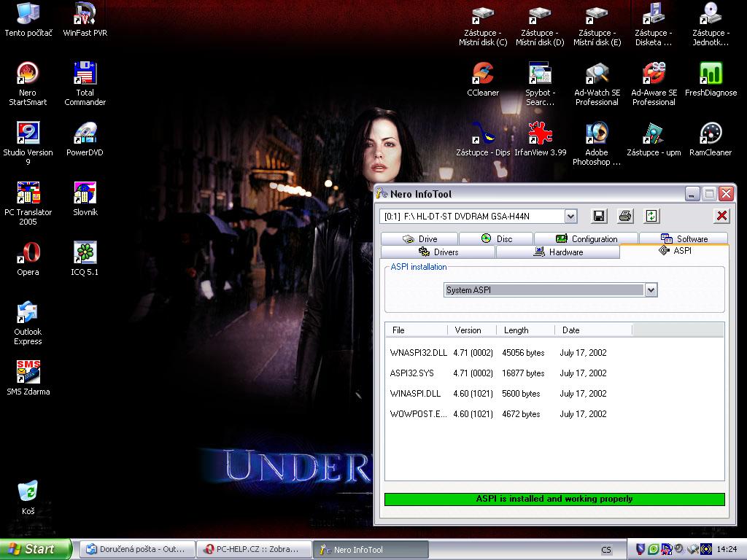This screenshot has height=560, width=747.
Task: Open the System ASPI dropdown
Action: (x=651, y=290)
